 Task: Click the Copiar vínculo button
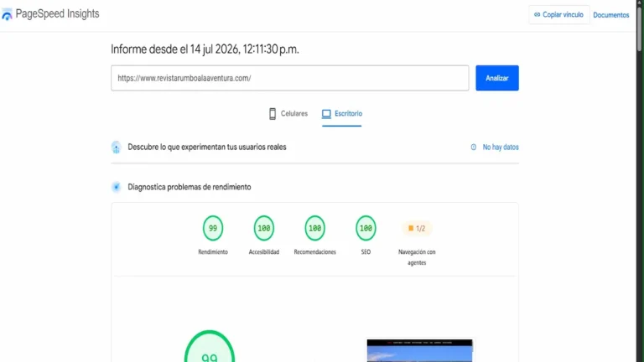point(559,15)
